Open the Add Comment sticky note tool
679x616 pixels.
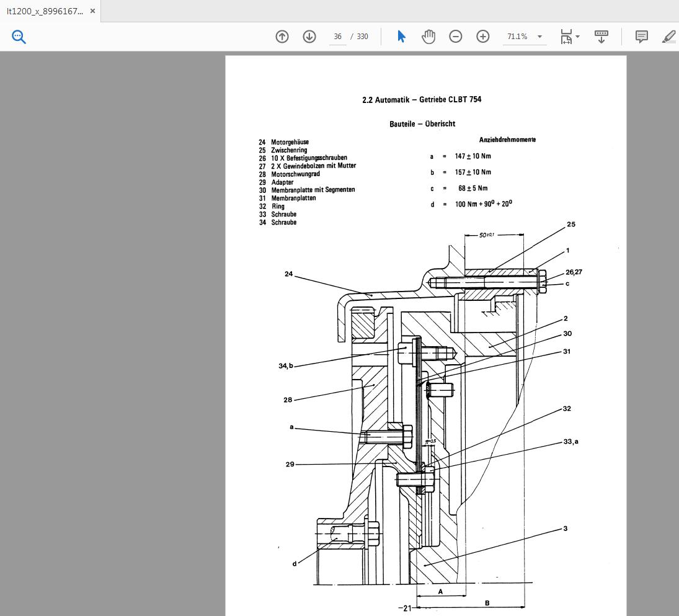642,37
